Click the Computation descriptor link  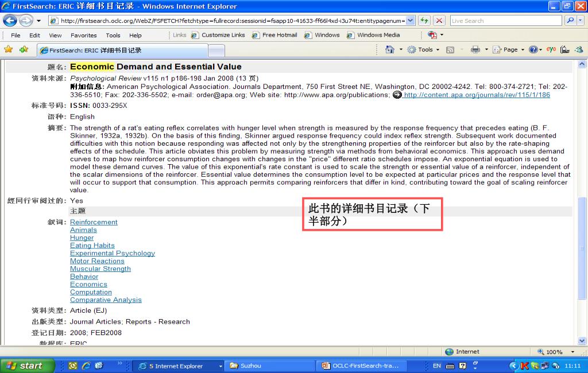tap(91, 292)
